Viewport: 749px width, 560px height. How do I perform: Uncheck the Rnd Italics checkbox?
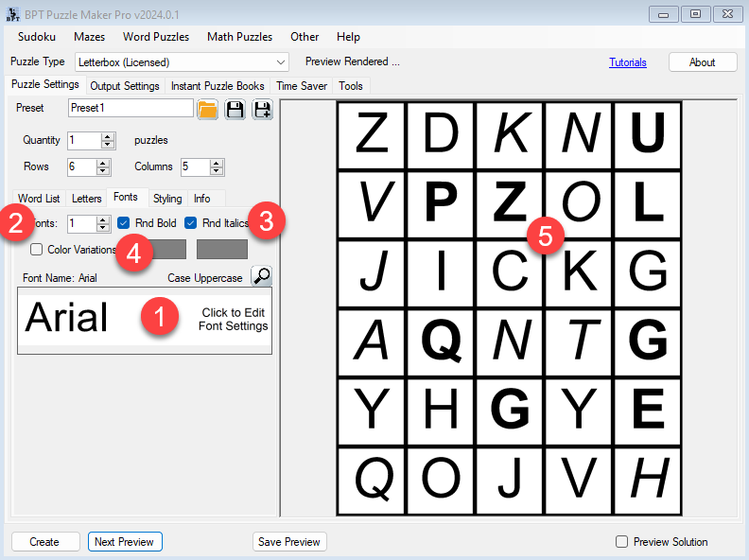pos(191,223)
